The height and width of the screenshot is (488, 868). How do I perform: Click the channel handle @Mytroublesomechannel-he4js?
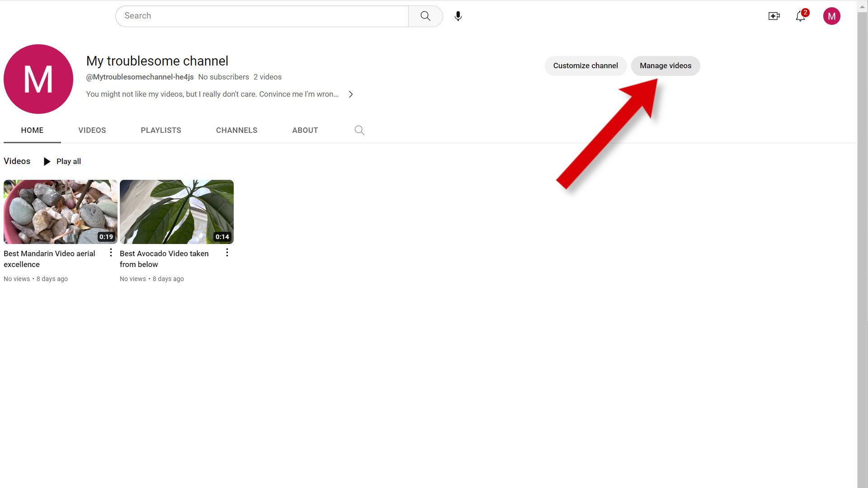(140, 77)
